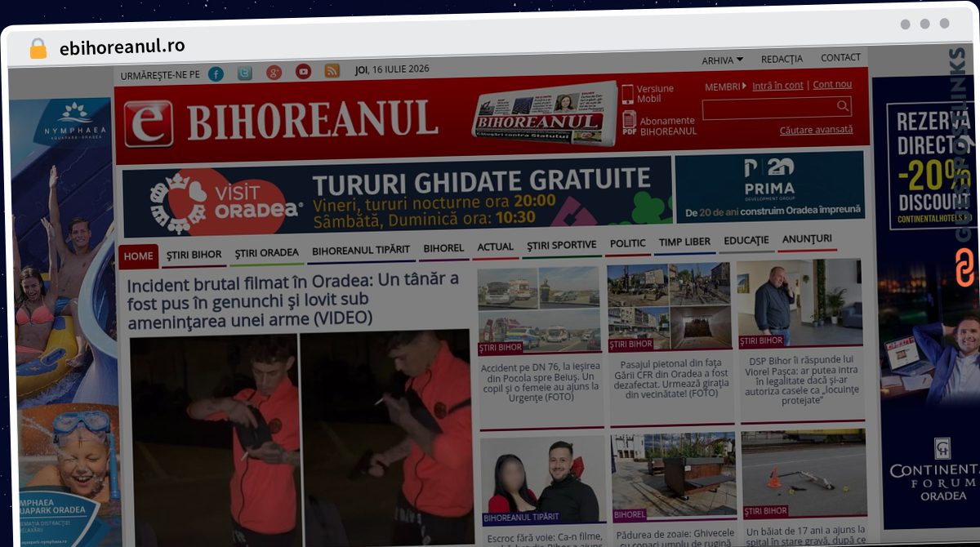Image resolution: width=980 pixels, height=547 pixels.
Task: Open the scooter accident road thumbnail
Action: tap(803, 474)
